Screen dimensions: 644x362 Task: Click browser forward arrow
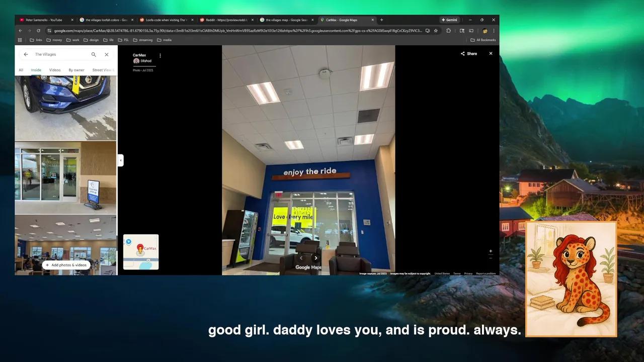[29, 31]
